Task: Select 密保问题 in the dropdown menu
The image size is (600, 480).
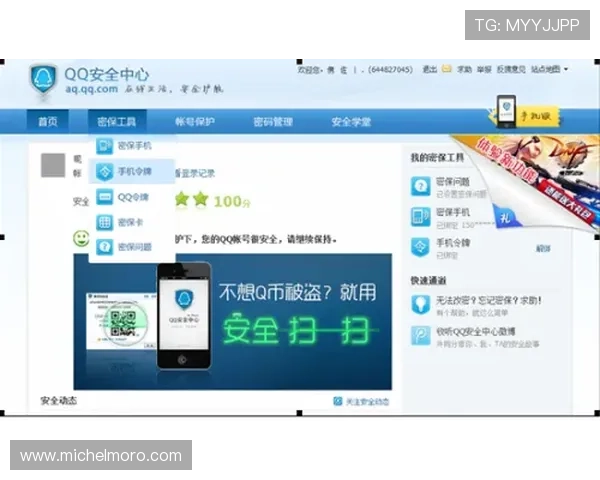Action: [132, 247]
